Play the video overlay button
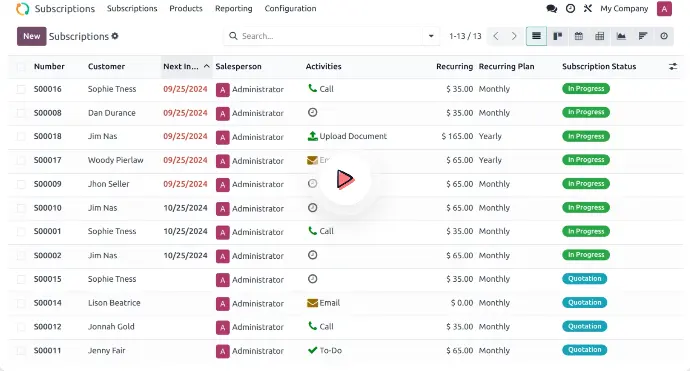 coord(345,179)
